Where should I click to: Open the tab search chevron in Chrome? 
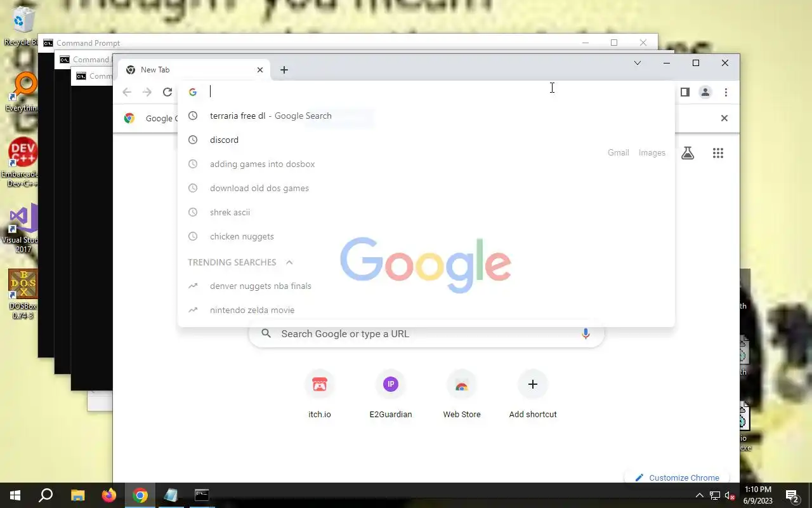638,63
